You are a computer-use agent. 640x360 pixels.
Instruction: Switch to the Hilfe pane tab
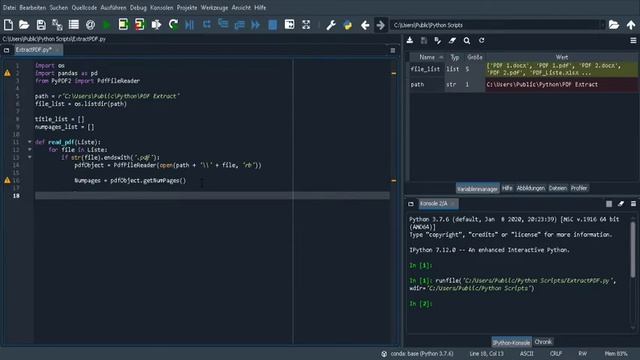(x=507, y=188)
